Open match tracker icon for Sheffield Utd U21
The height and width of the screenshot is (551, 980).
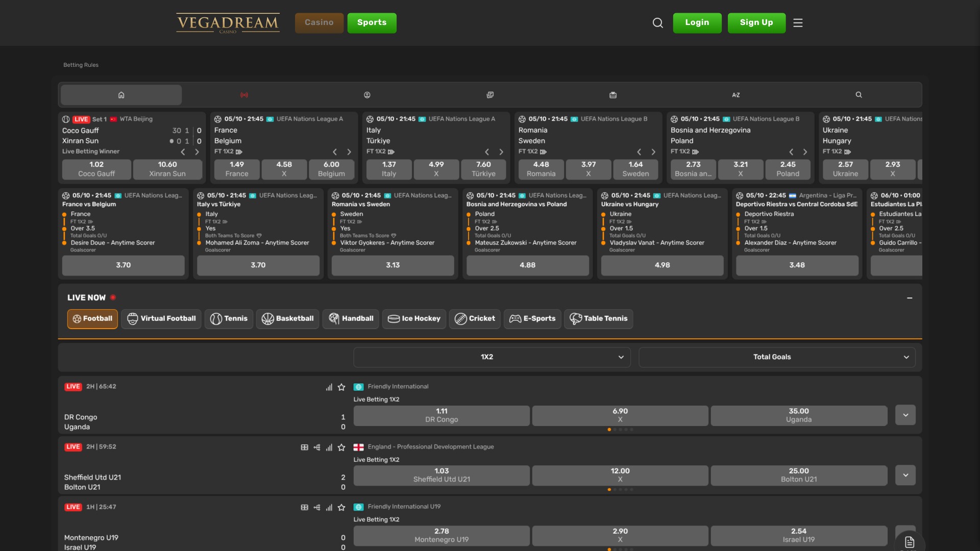pyautogui.click(x=317, y=447)
